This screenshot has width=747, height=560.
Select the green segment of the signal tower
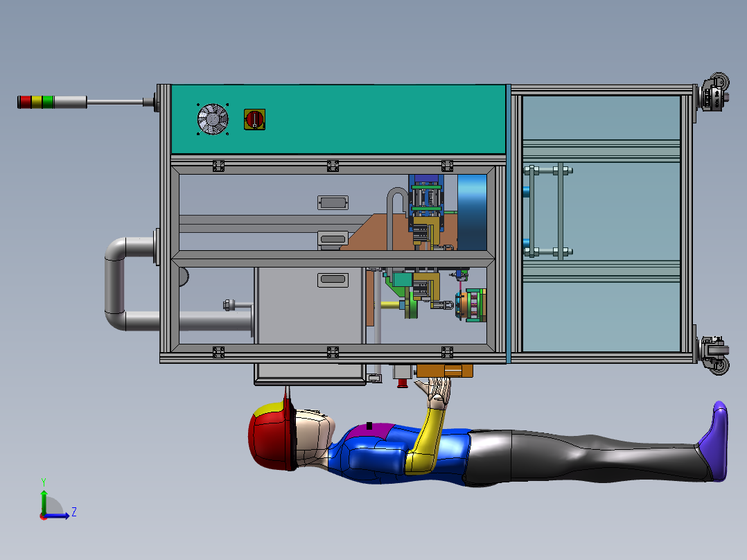48,102
